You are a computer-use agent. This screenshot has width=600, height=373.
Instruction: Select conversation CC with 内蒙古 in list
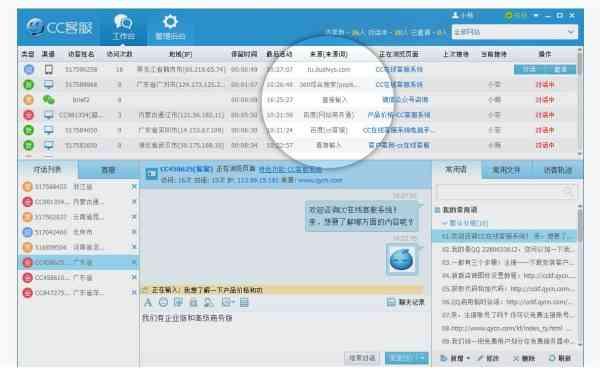coord(78,202)
